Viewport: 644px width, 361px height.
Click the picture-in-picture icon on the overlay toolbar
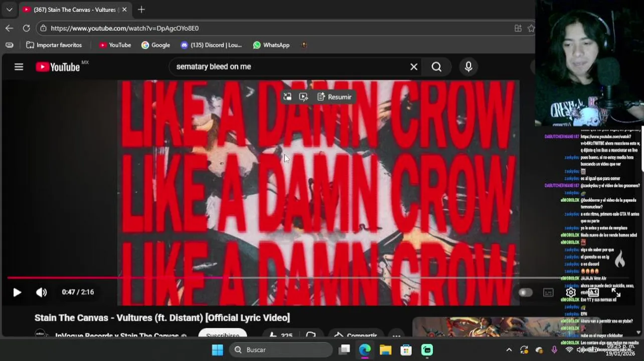coord(287,97)
